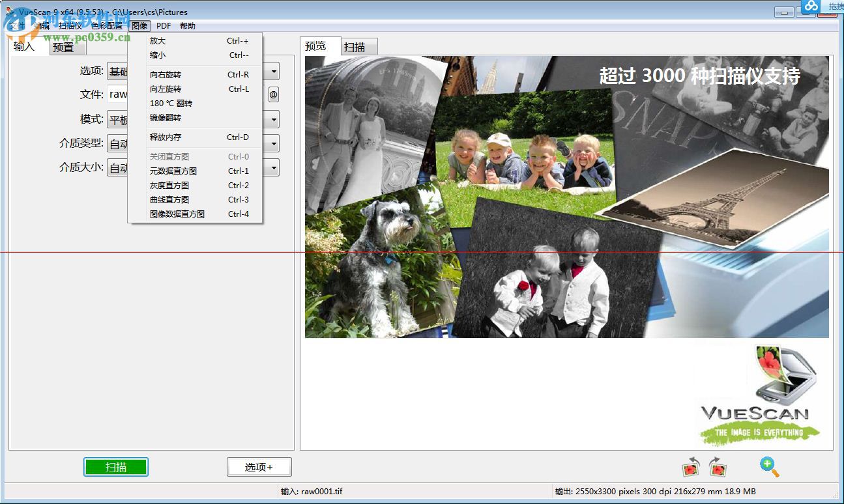Choose 放大 from the 图像 menu
This screenshot has width=844, height=504.
click(x=196, y=41)
